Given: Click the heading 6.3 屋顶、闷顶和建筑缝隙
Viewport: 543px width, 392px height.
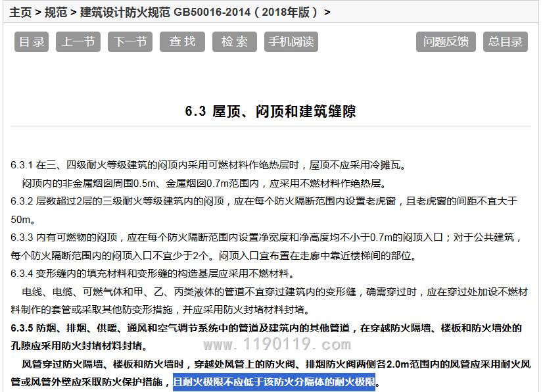Looking at the screenshot, I should pos(270,112).
